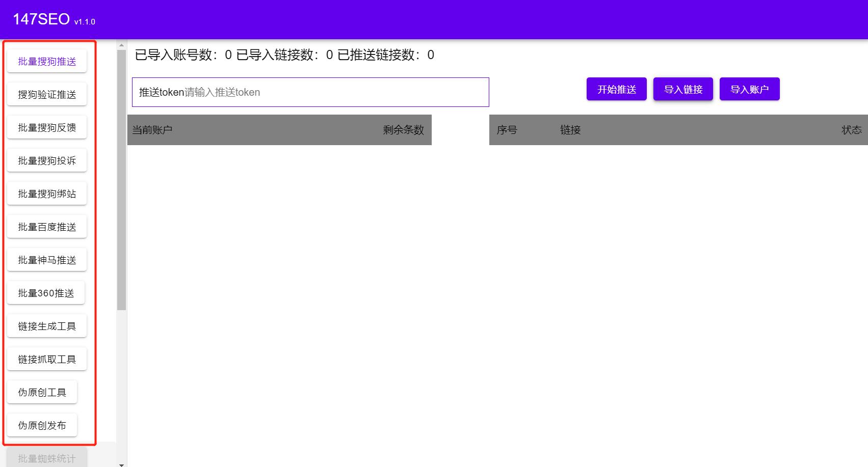Select the 批量搜狗推送 sidebar item

tap(46, 61)
